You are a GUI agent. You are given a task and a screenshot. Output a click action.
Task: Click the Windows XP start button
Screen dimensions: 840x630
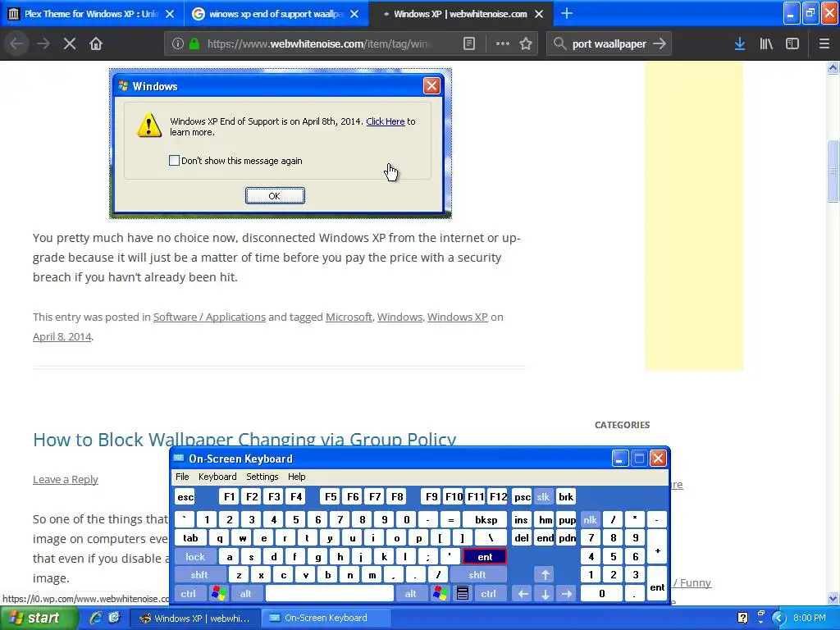coord(38,619)
